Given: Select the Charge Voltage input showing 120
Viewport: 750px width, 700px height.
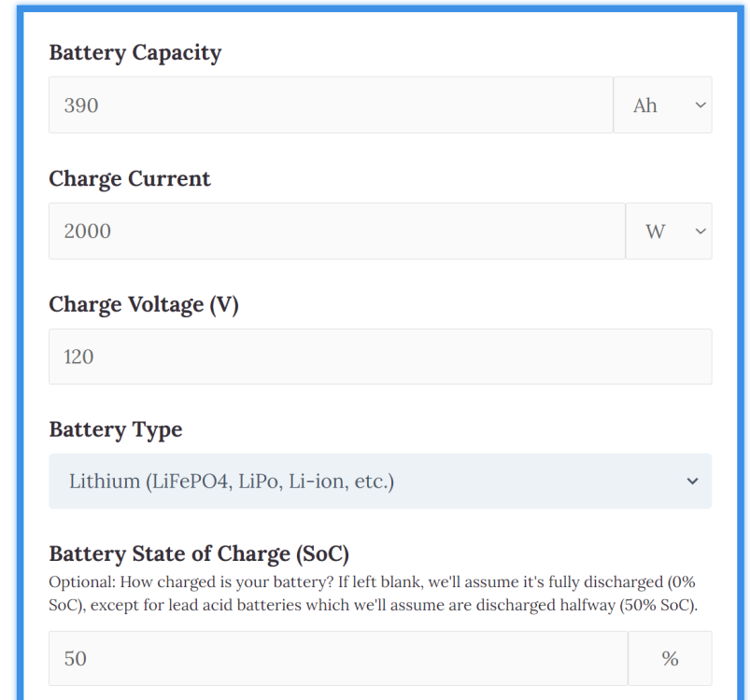Looking at the screenshot, I should pos(380,357).
